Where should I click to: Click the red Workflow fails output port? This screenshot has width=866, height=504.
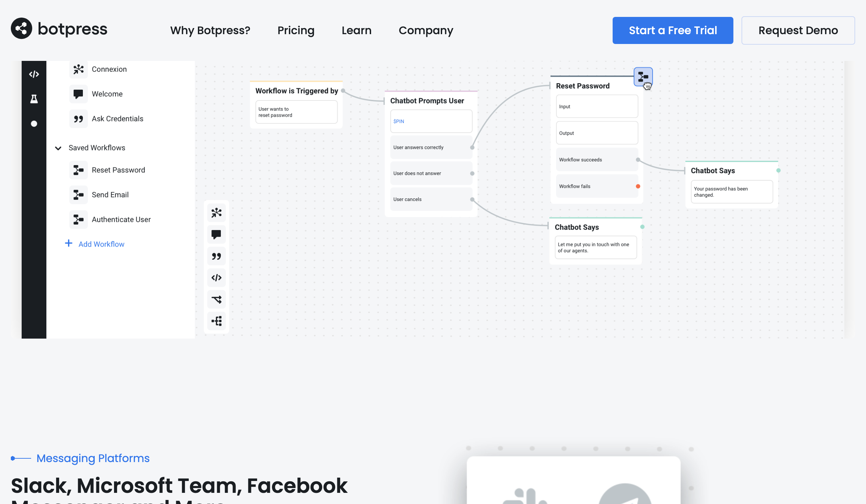[x=638, y=186]
